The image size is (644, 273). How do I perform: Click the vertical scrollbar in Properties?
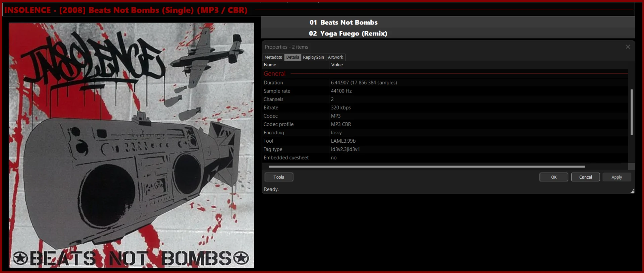coord(632,112)
